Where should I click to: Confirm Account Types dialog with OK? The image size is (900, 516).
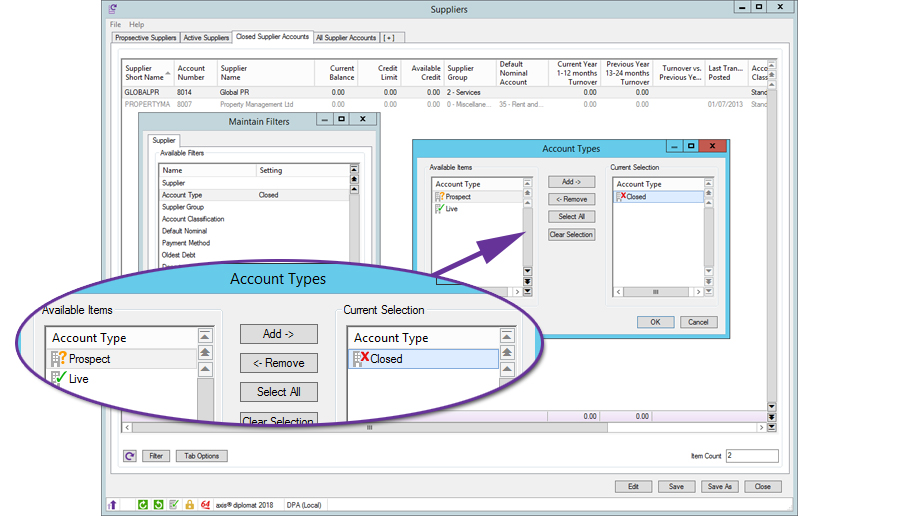[x=655, y=322]
